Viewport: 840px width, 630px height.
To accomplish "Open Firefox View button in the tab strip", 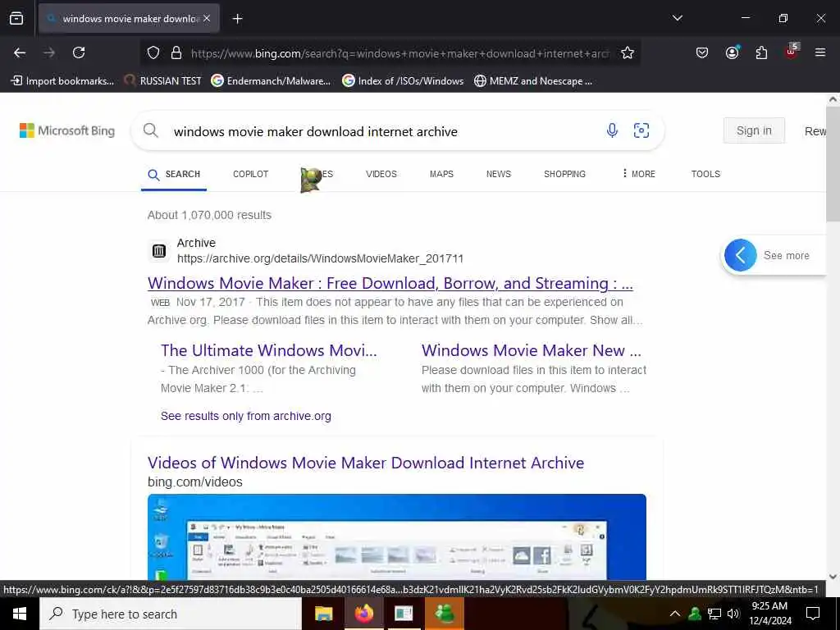I will 16,19.
